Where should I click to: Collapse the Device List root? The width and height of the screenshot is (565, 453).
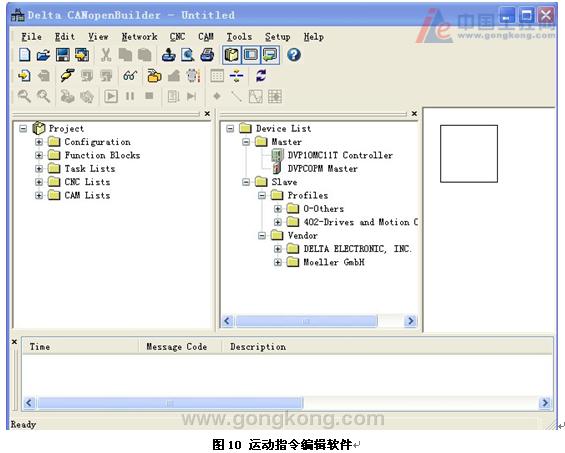230,128
